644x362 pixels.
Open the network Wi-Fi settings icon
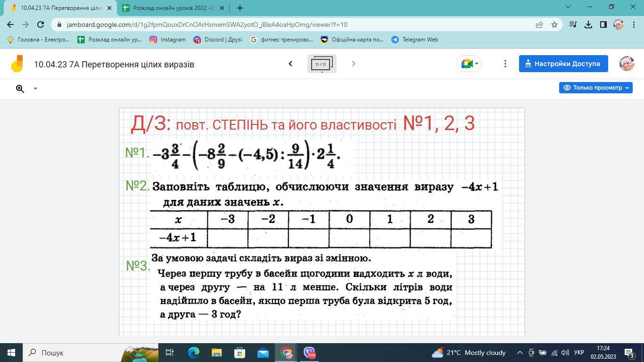click(554, 353)
